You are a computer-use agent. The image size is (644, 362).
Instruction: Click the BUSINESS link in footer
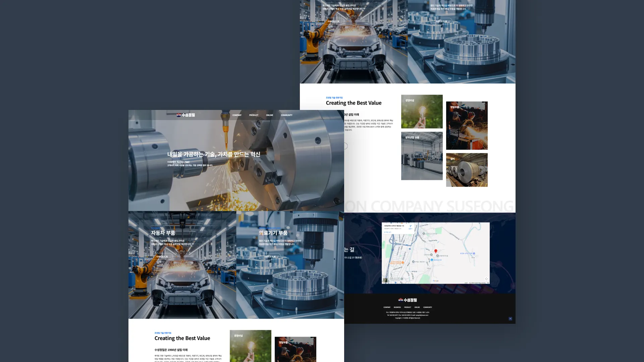tap(397, 307)
